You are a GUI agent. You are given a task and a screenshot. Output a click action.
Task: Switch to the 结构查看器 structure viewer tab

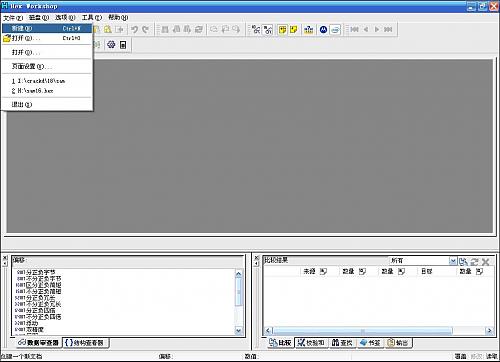86,342
